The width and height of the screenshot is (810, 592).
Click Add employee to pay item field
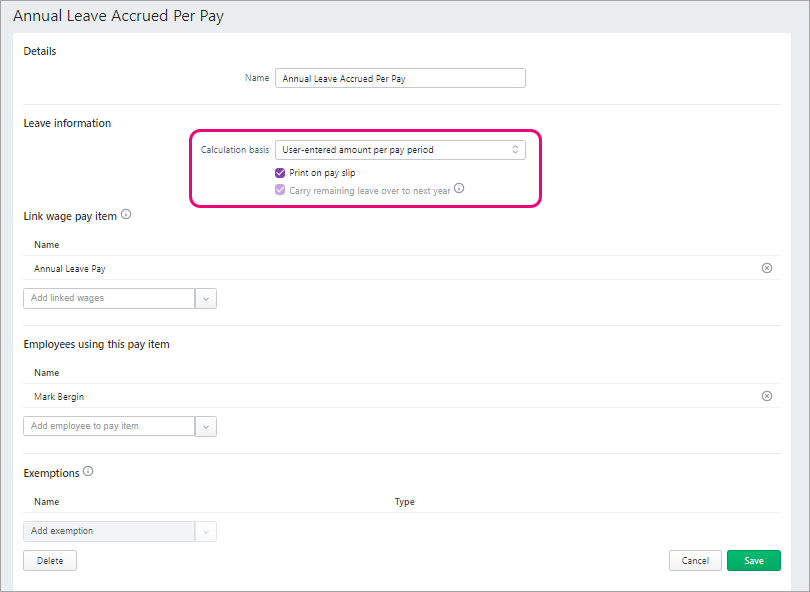(108, 426)
